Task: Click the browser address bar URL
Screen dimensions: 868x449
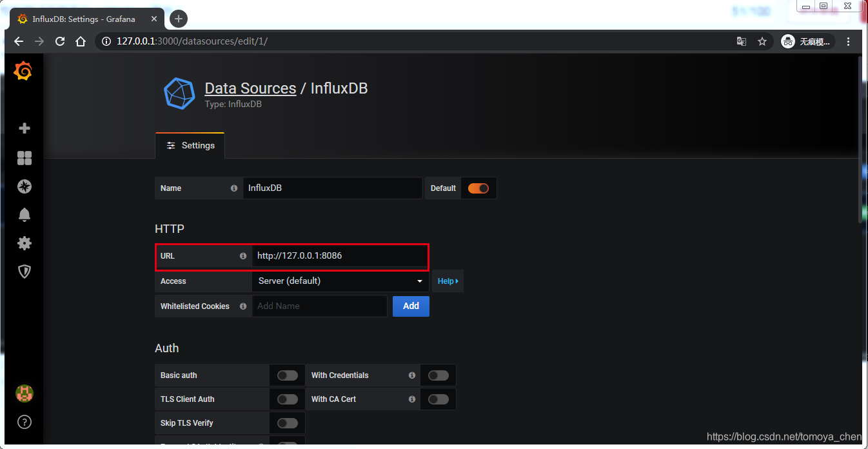Action: click(x=192, y=41)
